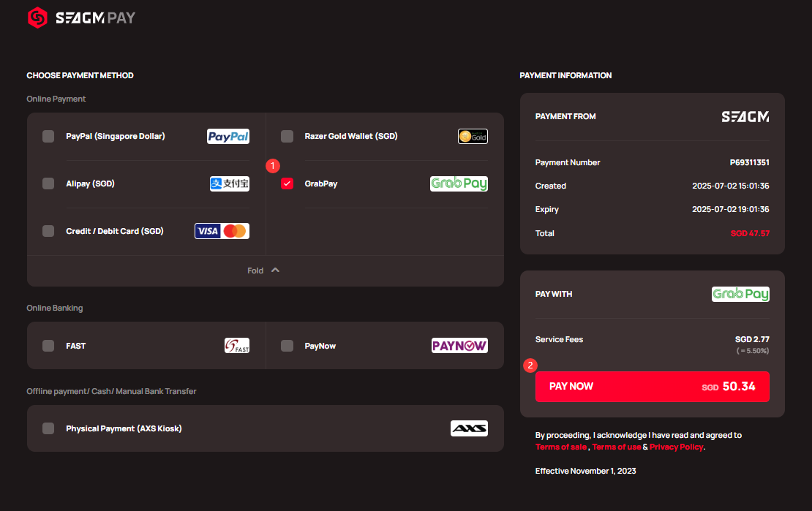
Task: View the GrabPay logo in Pay With panel
Action: [x=740, y=294]
